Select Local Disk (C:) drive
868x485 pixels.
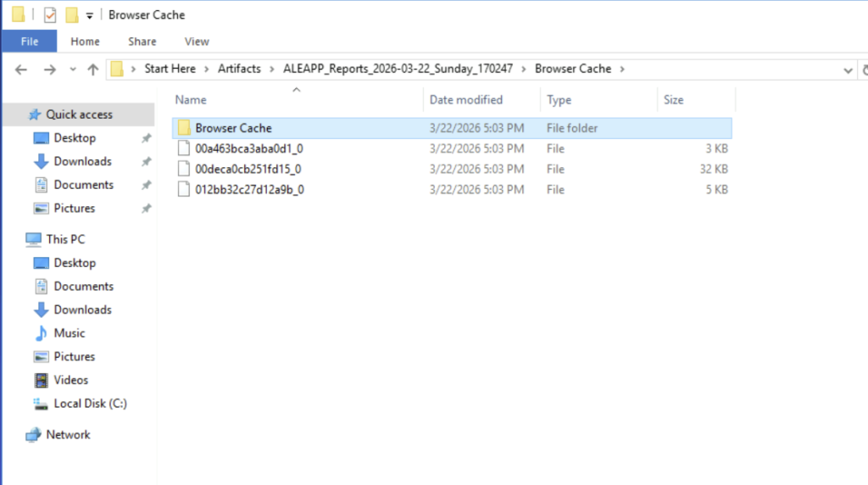[x=90, y=404]
